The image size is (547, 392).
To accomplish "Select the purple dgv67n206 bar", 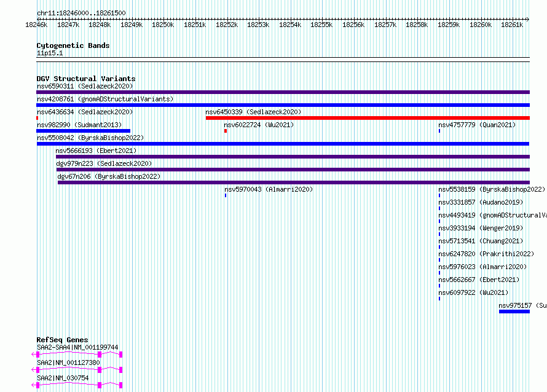I will click(x=294, y=182).
